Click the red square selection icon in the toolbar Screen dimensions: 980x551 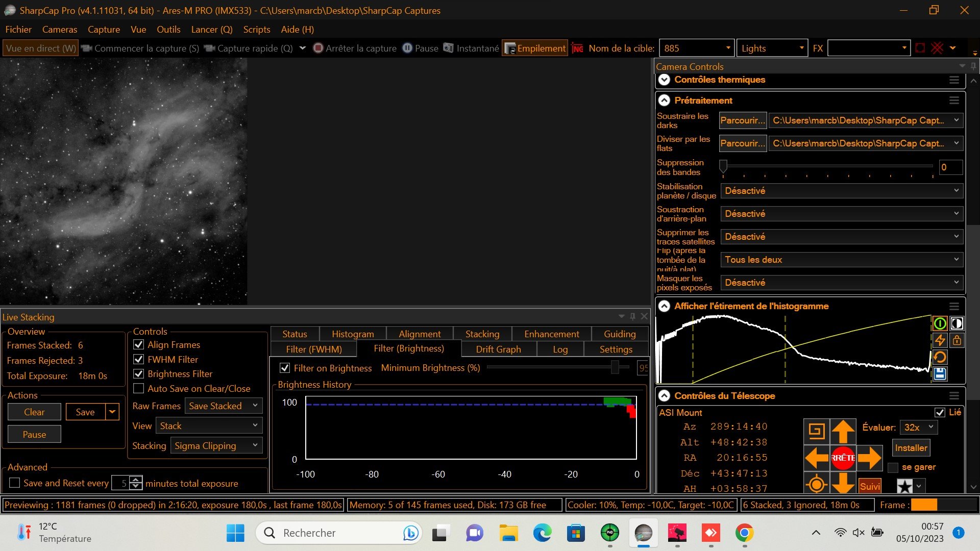pos(920,48)
